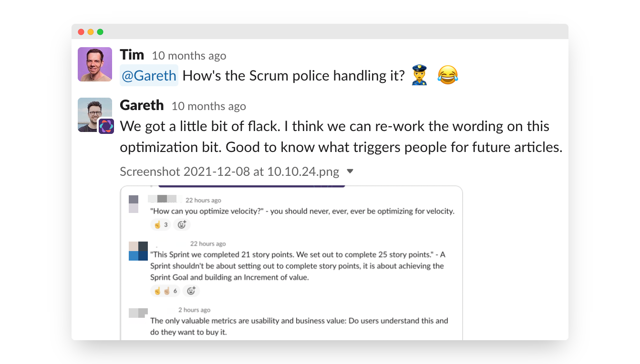Open Gareth's profile avatar

click(x=95, y=114)
